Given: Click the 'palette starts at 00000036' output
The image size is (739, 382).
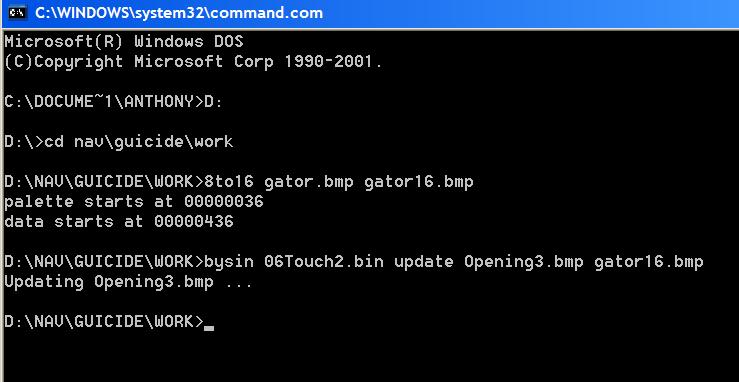Looking at the screenshot, I should [134, 202].
